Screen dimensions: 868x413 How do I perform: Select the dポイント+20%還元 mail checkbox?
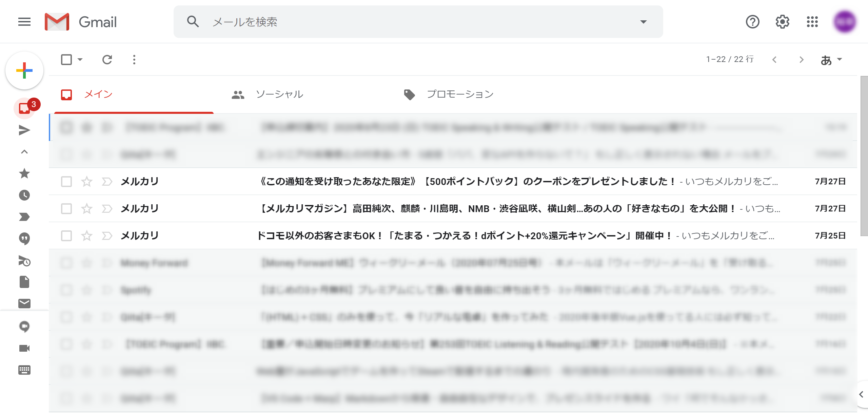pos(66,236)
